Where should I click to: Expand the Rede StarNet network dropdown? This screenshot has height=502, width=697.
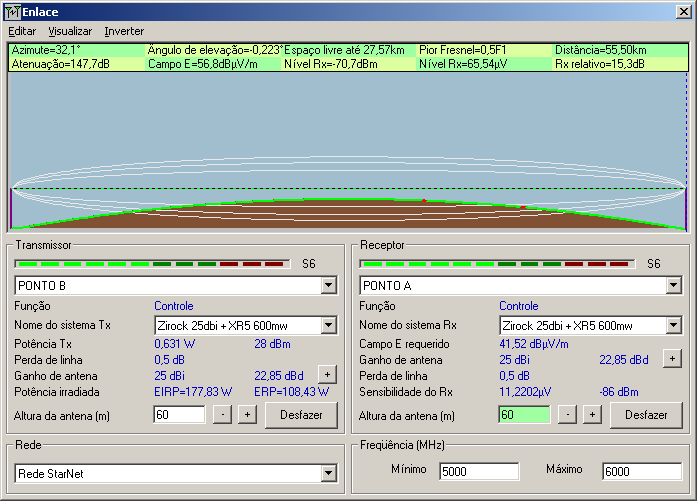[328, 473]
